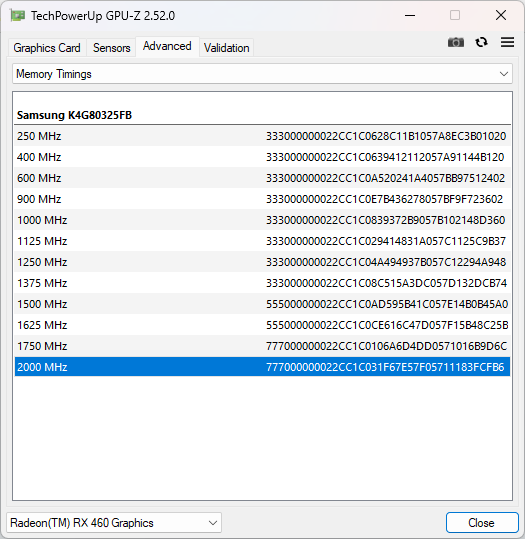Select the 1000 MHz timing row

click(x=262, y=220)
